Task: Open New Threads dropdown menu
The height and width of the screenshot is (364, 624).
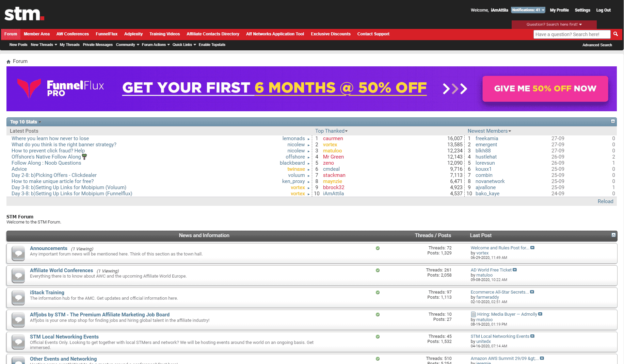Action: point(44,45)
